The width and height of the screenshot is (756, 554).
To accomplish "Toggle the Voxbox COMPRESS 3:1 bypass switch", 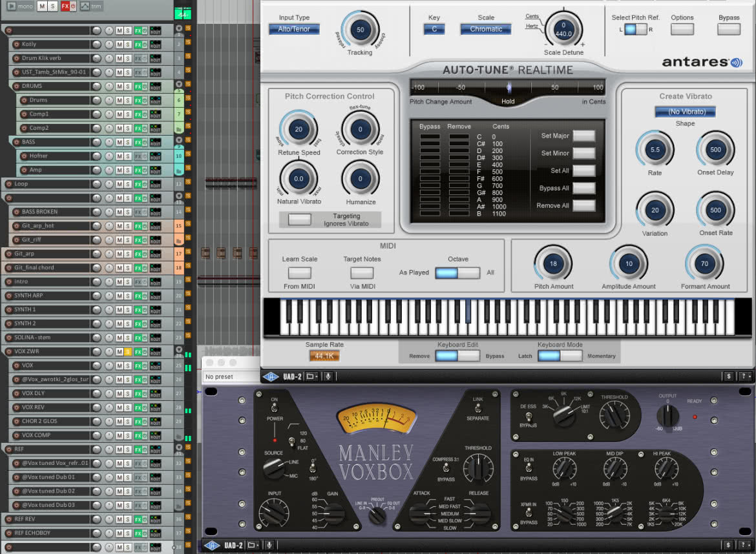I will coord(446,467).
